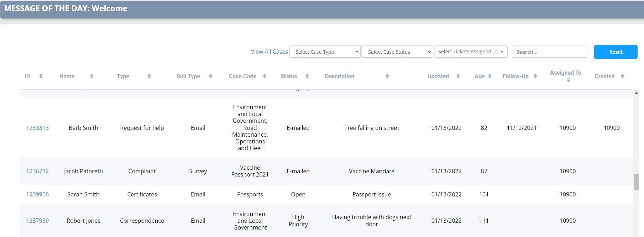The width and height of the screenshot is (644, 237).
Task: Sort by Age arrow icon
Action: coord(490,76)
